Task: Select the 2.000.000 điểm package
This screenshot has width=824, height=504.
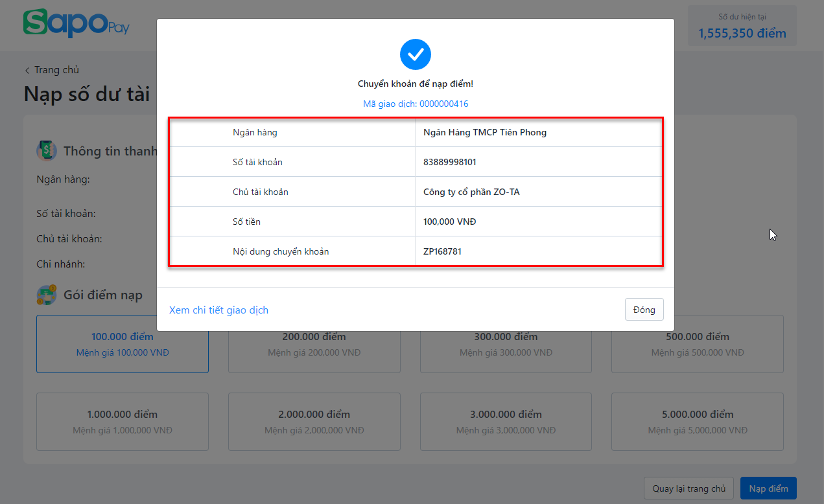Action: tap(314, 422)
